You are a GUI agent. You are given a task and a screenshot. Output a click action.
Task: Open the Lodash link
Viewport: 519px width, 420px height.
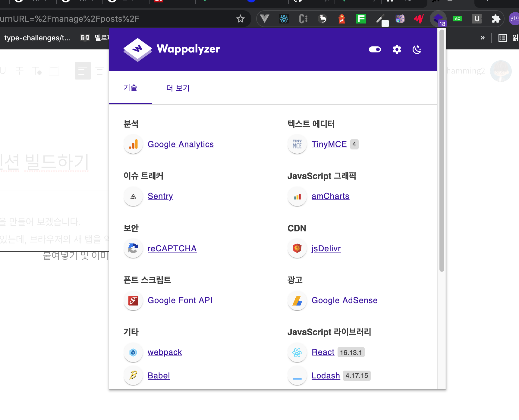tap(326, 376)
